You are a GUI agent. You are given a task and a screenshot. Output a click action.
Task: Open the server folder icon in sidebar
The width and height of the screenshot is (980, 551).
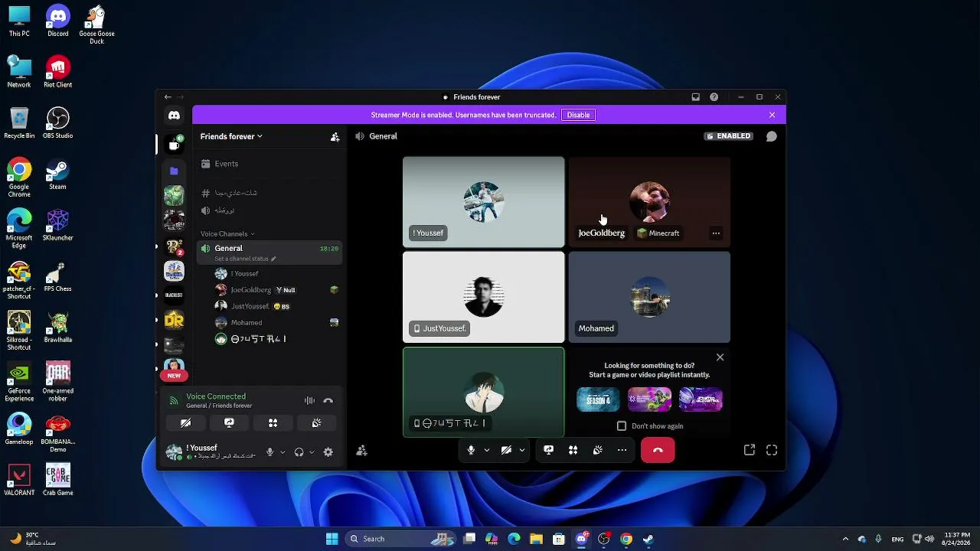174,171
